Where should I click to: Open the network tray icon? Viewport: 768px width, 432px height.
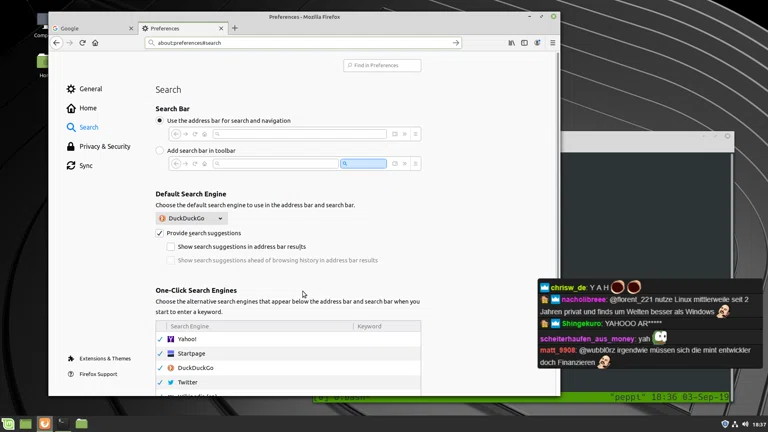click(x=735, y=424)
